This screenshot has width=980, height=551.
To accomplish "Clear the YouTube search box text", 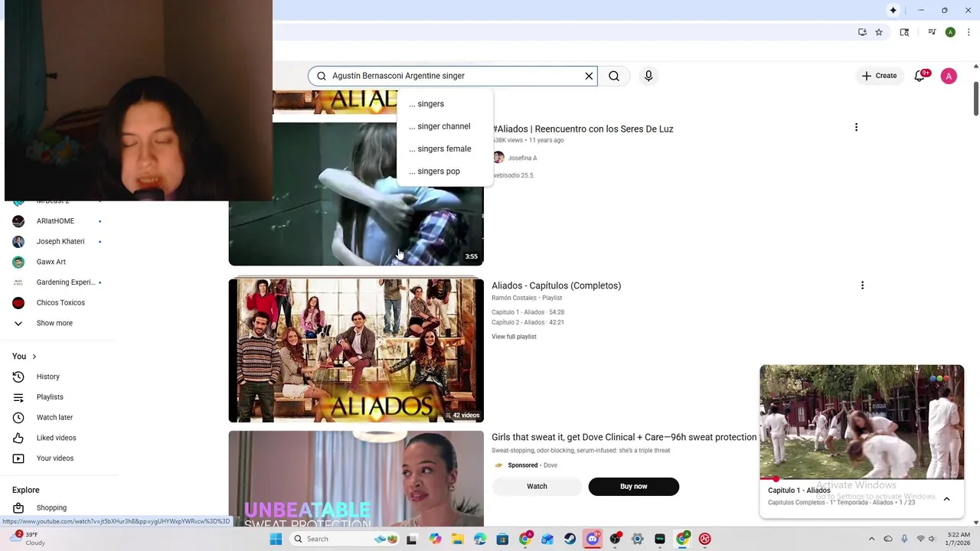I will pos(589,76).
